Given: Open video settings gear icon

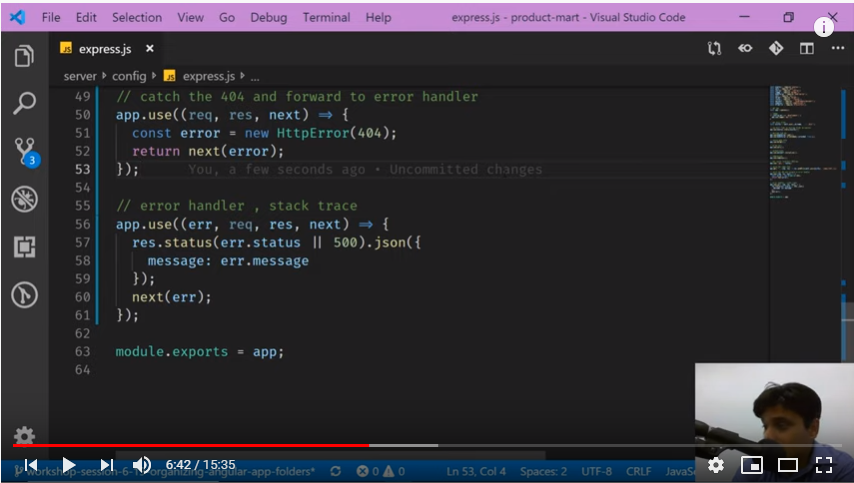Looking at the screenshot, I should 716,464.
